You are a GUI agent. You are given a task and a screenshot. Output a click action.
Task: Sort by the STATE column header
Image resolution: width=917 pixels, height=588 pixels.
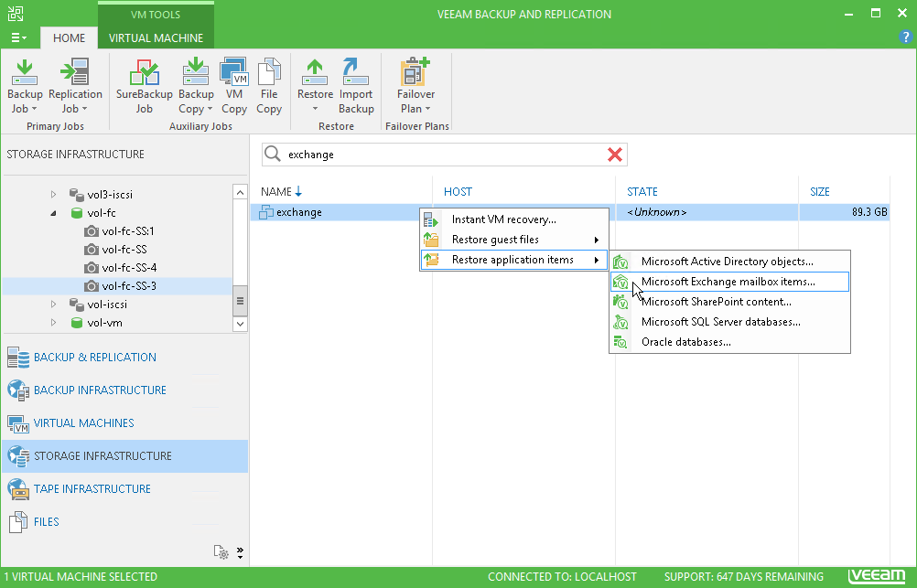coord(707,192)
